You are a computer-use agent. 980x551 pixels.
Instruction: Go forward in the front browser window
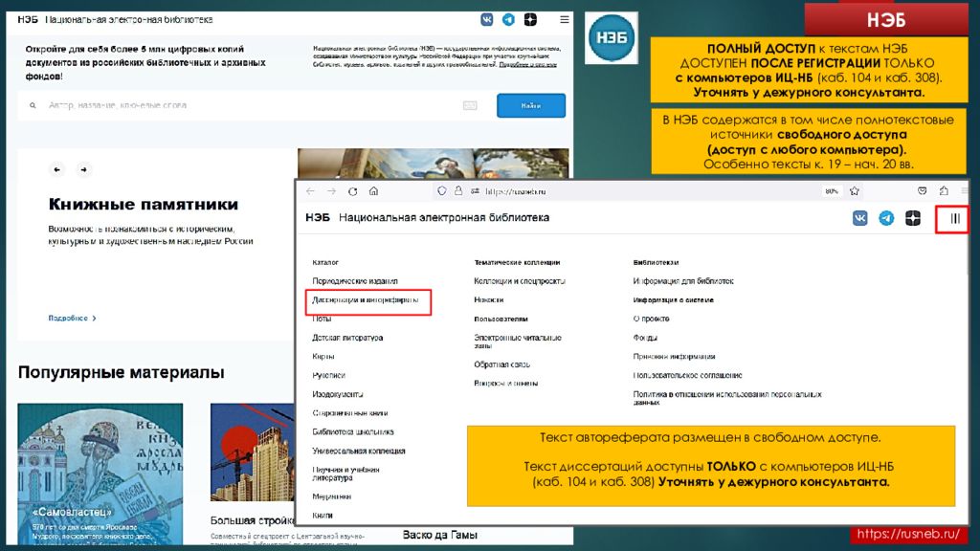click(x=331, y=191)
